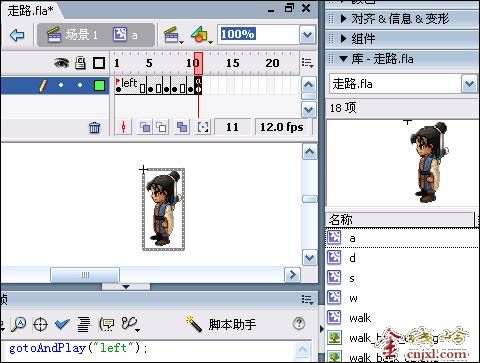The height and width of the screenshot is (363, 480).
Task: Click the Find magnifier icon in Actions panel
Action: (x=19, y=324)
